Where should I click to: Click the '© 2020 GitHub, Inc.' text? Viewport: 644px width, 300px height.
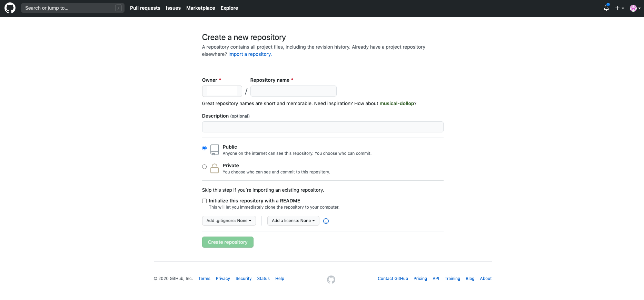coord(173,279)
